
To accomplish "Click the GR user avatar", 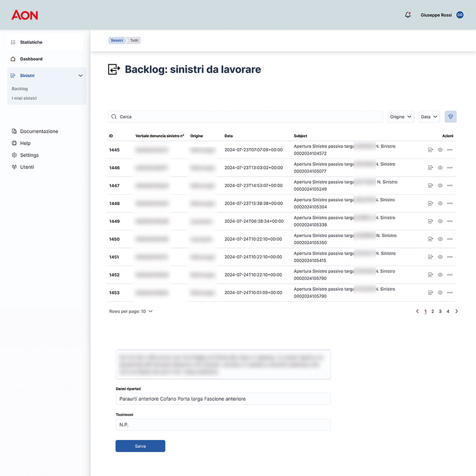I will [x=460, y=15].
